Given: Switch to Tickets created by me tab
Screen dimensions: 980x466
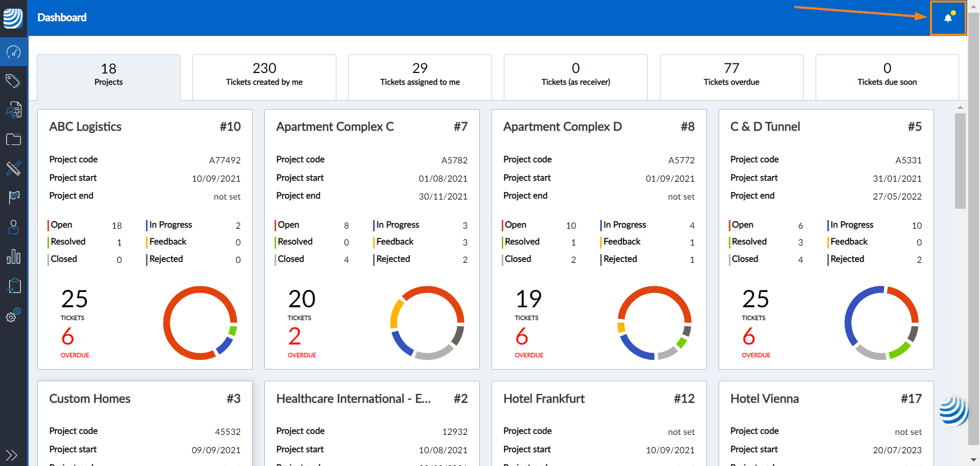Looking at the screenshot, I should pos(264,74).
